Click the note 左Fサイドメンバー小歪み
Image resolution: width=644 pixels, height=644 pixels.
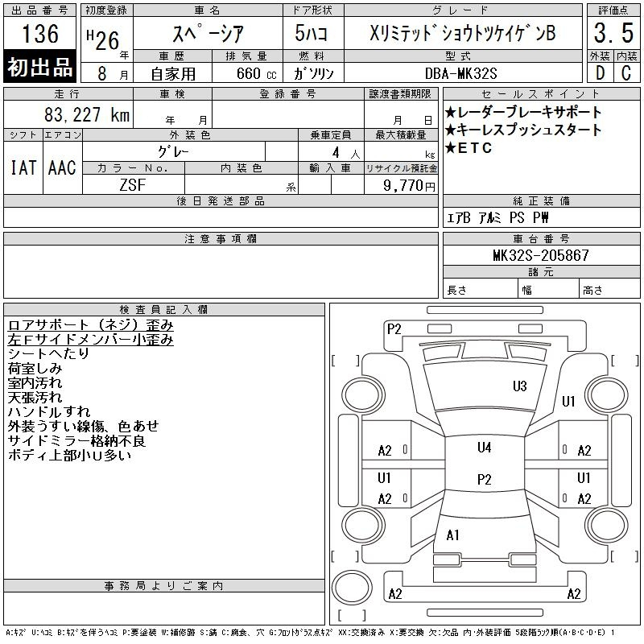click(90, 339)
